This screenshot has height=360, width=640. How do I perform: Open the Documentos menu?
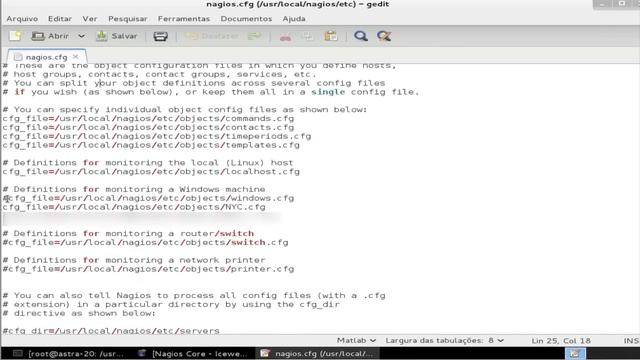coord(246,19)
